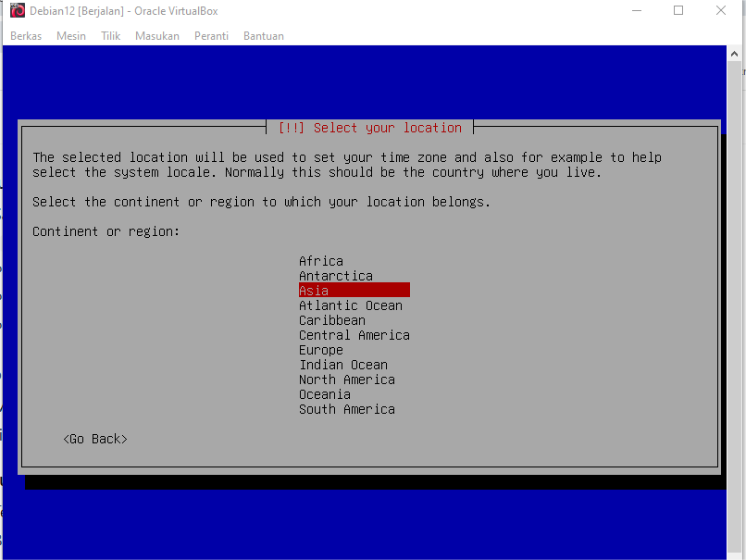Open the Bantuan menu
This screenshot has height=560, width=746.
264,36
